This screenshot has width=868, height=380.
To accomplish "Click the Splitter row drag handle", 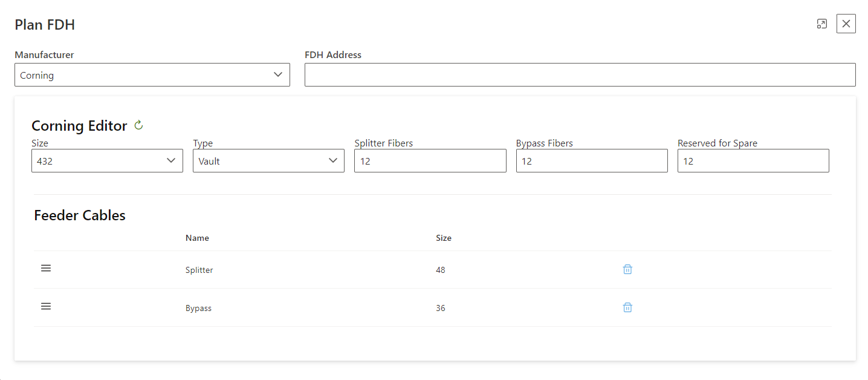I will (46, 268).
